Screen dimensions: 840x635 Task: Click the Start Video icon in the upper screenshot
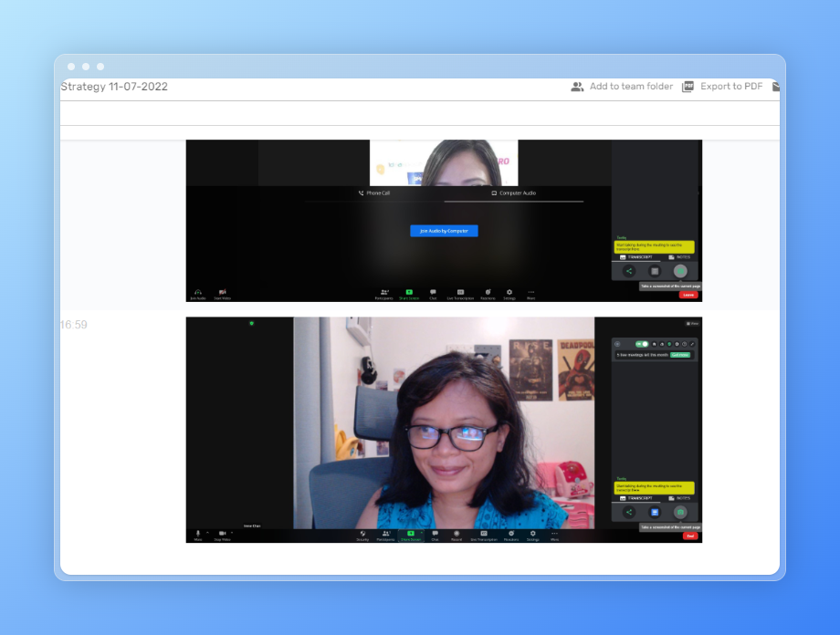pos(222,294)
